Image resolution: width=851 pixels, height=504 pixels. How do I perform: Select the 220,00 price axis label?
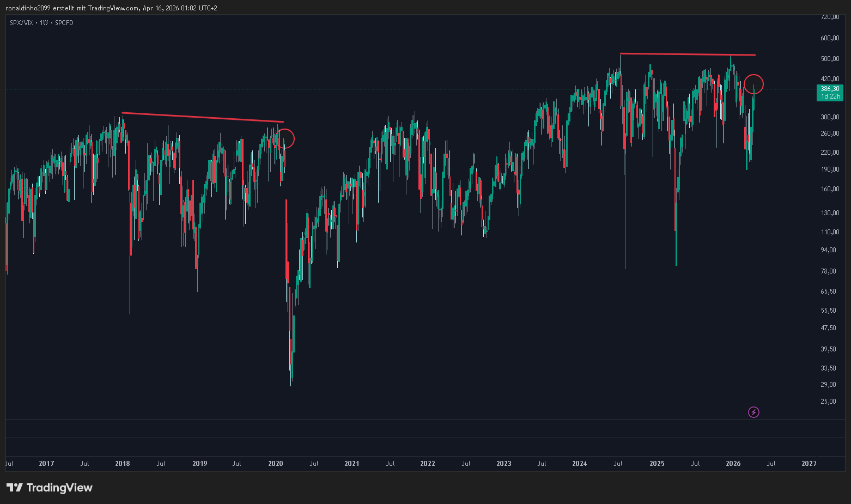pos(830,153)
